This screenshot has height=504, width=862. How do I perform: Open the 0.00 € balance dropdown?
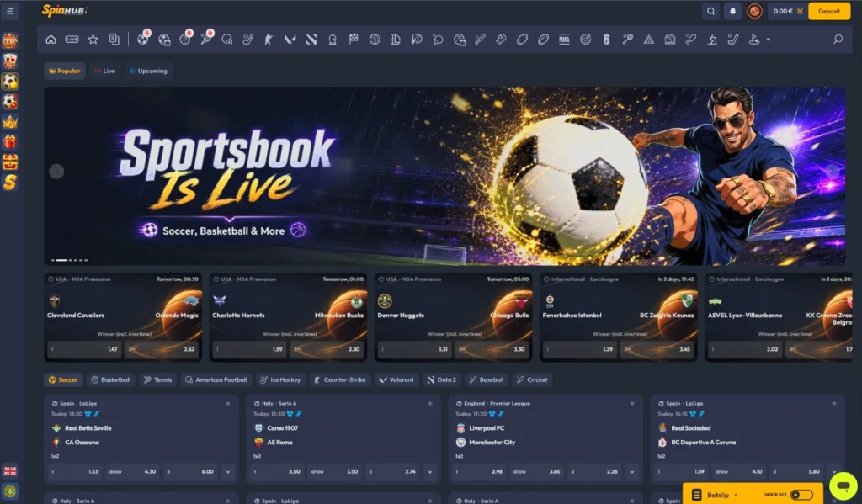click(788, 11)
